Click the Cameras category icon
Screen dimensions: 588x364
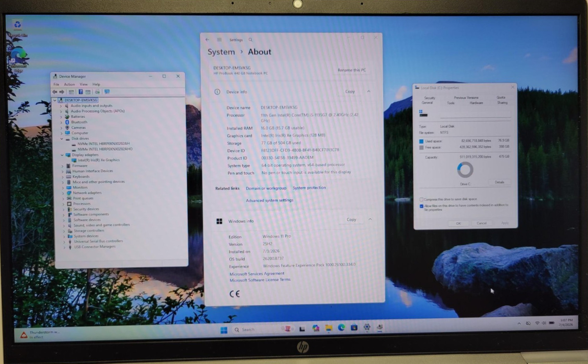(x=67, y=127)
